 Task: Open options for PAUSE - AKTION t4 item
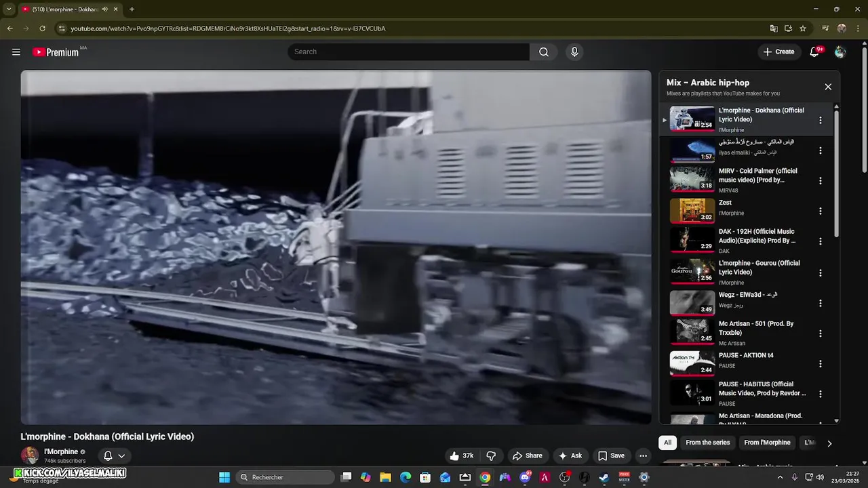820,364
